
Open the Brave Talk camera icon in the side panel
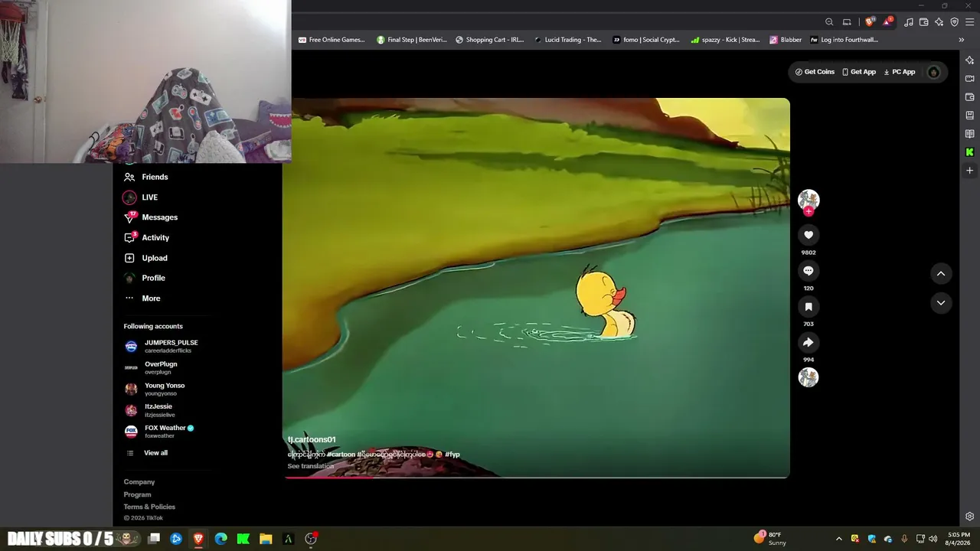(x=970, y=78)
